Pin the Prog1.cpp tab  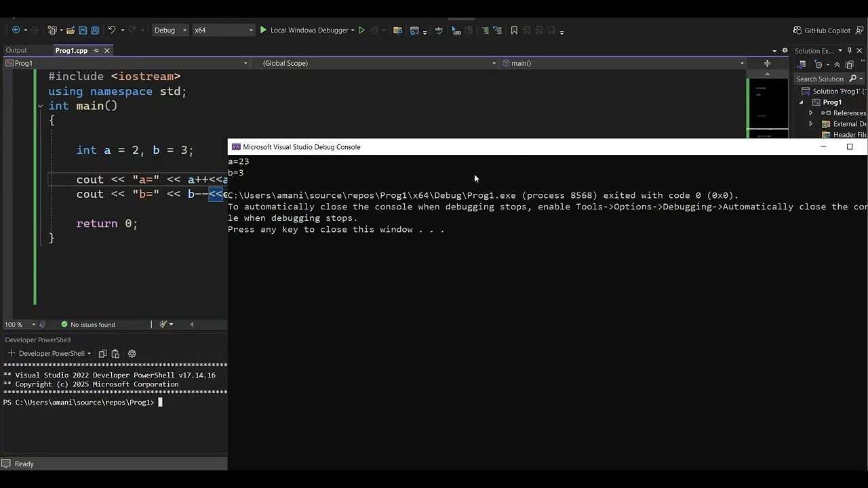click(96, 50)
